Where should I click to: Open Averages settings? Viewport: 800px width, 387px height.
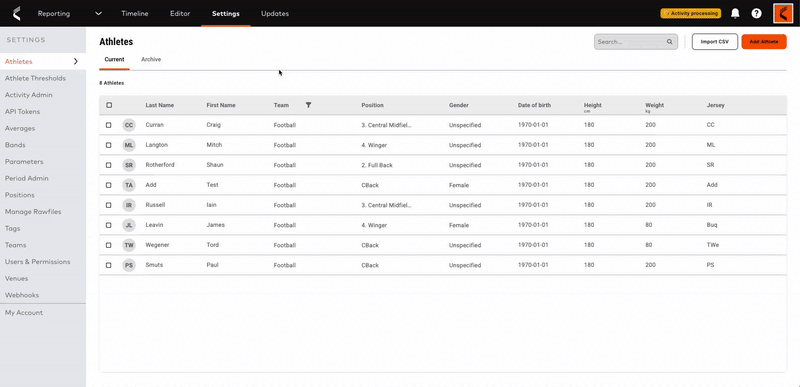coord(20,128)
